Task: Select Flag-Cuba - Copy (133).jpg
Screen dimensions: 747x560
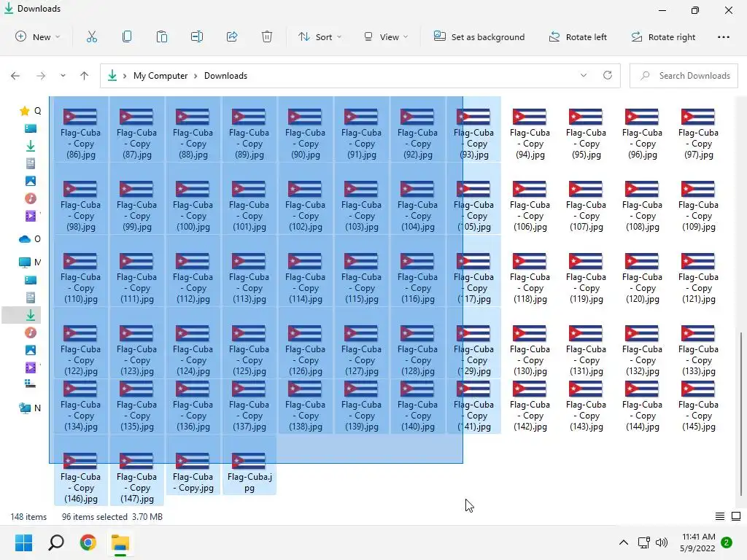Action: [698, 351]
